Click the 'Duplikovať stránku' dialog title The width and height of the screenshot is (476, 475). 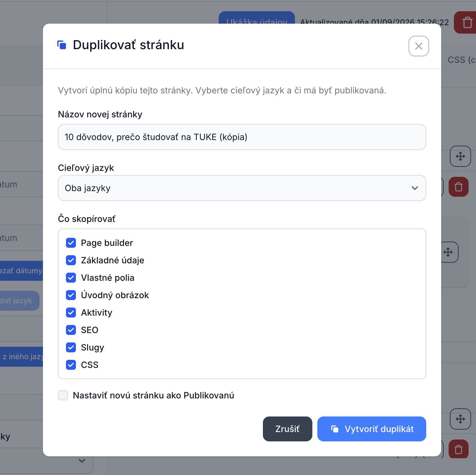click(x=128, y=45)
